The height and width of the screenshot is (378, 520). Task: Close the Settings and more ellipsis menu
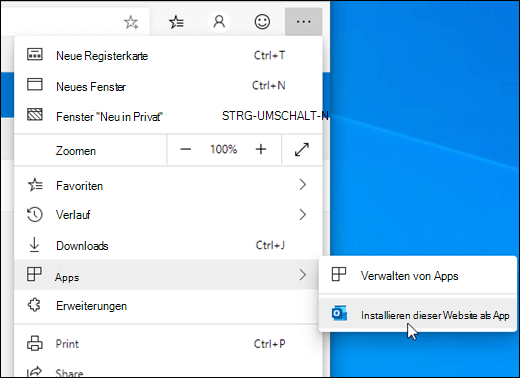[303, 22]
